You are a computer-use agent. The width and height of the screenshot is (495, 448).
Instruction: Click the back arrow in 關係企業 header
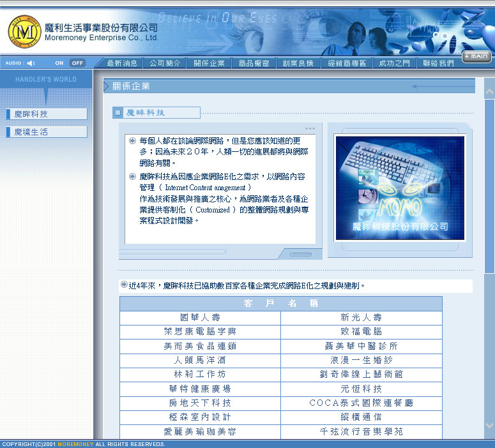coord(443,86)
